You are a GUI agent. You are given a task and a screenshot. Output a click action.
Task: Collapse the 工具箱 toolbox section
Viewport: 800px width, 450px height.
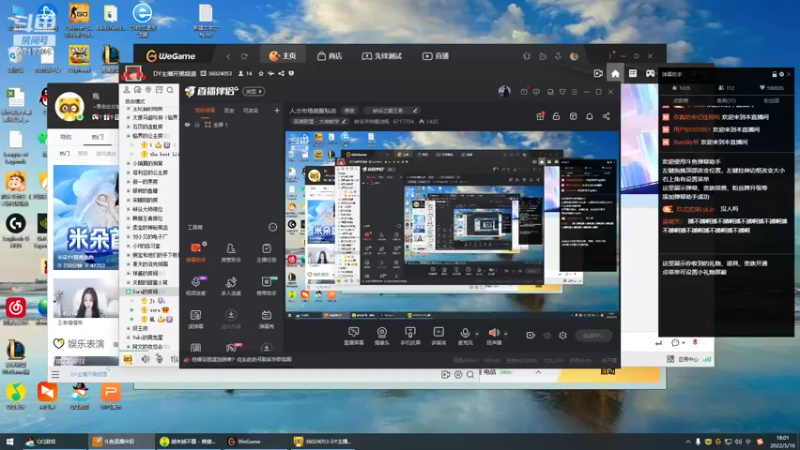pyautogui.click(x=272, y=227)
